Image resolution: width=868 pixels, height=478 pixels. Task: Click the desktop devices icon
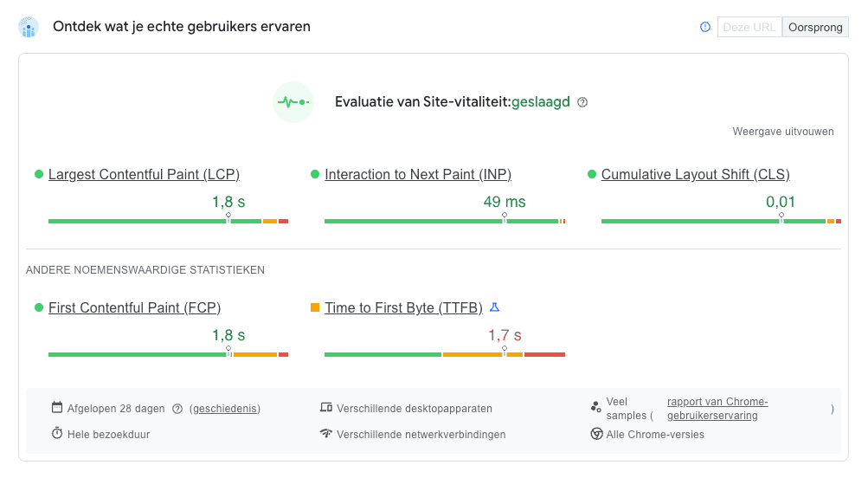(326, 408)
